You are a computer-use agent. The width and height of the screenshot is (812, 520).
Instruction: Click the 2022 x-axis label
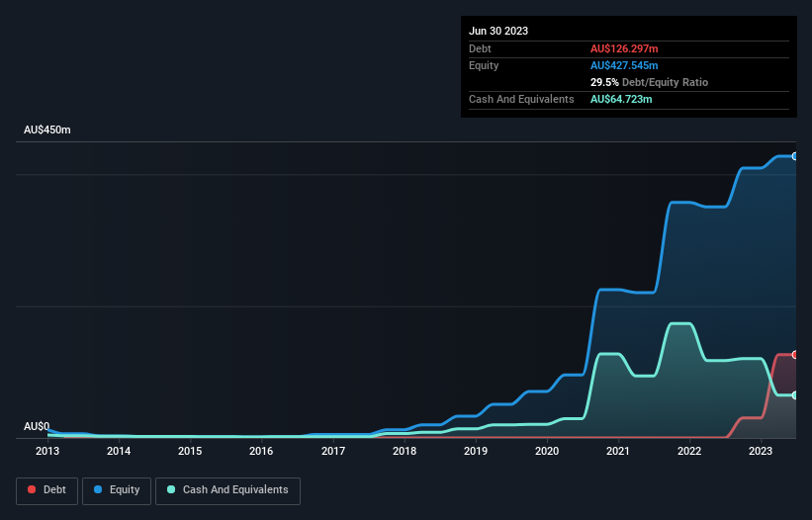689,451
